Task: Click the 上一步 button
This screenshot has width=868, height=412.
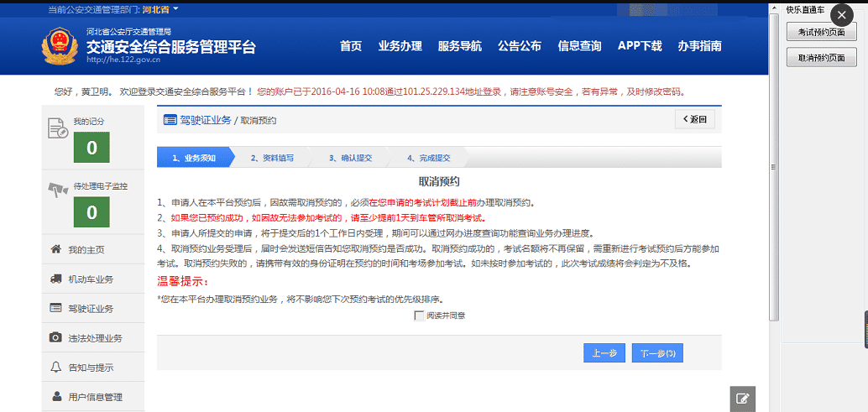Action: click(x=604, y=353)
